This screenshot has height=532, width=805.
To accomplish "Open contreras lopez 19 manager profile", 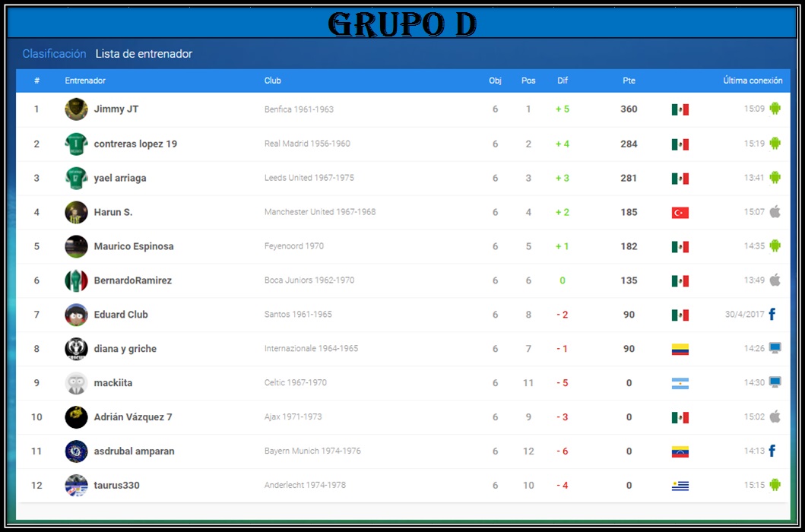I will tap(135, 144).
